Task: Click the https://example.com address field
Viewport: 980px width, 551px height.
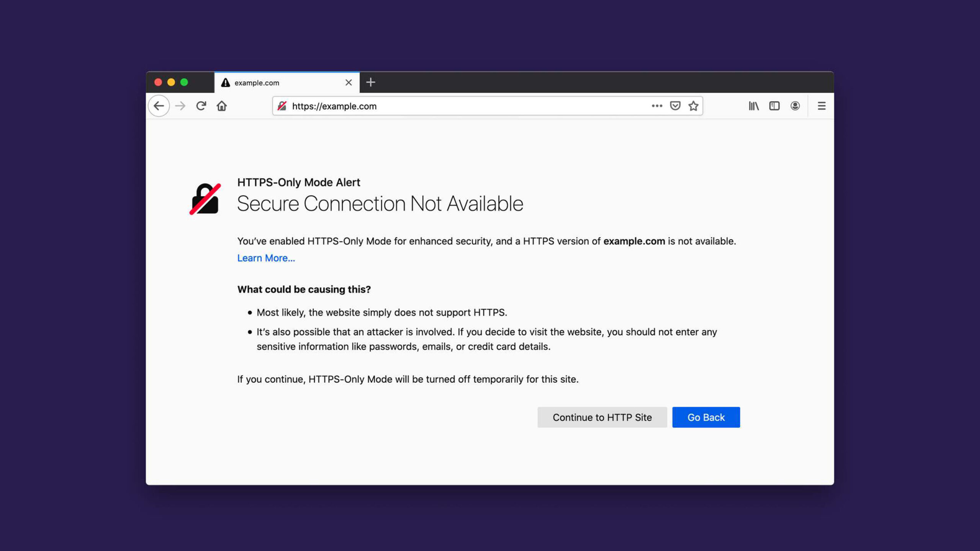Action: tap(459, 106)
